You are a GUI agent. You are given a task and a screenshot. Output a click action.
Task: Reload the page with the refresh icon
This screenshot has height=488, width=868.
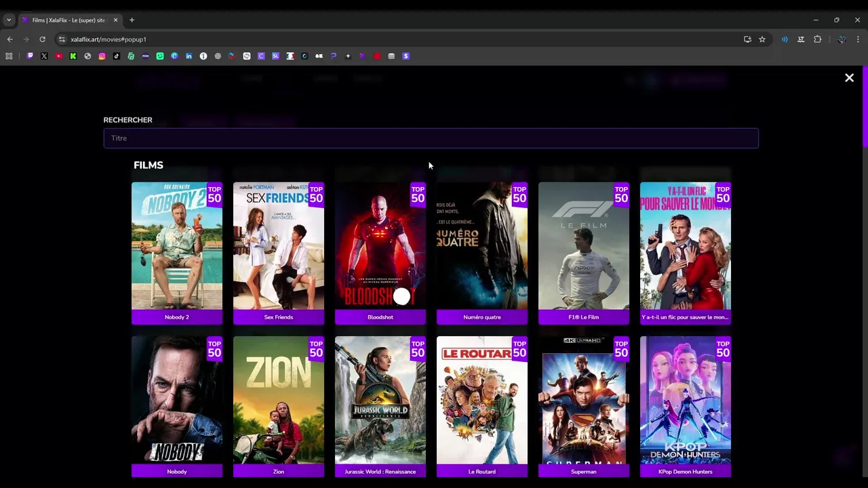pyautogui.click(x=42, y=39)
